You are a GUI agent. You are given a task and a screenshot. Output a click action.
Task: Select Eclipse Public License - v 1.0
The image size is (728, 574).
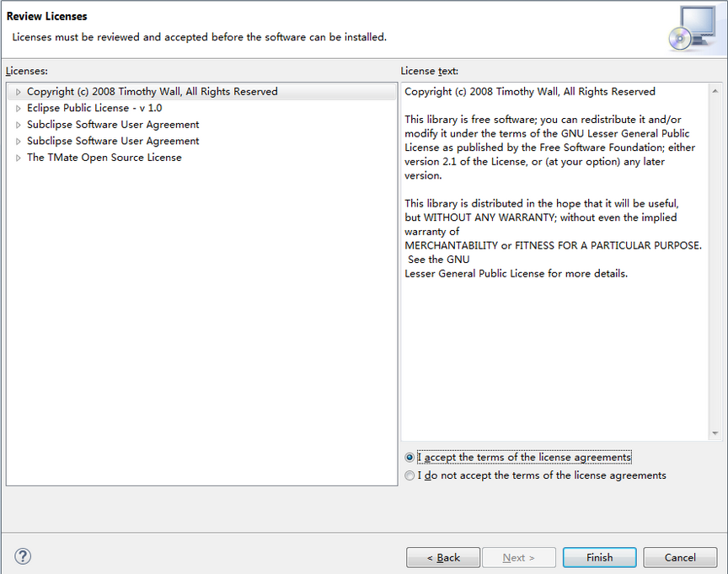coord(94,108)
